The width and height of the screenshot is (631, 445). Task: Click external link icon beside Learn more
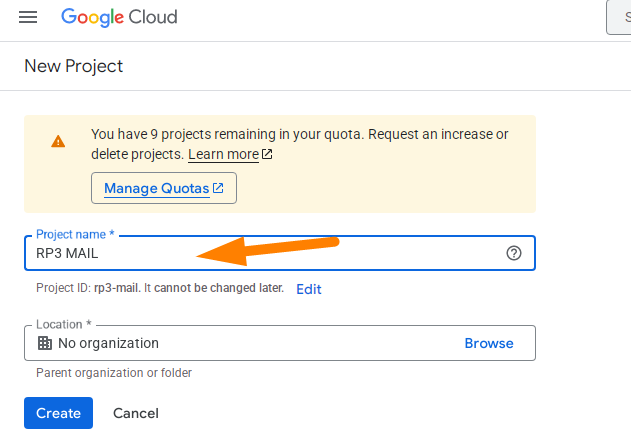tap(267, 155)
